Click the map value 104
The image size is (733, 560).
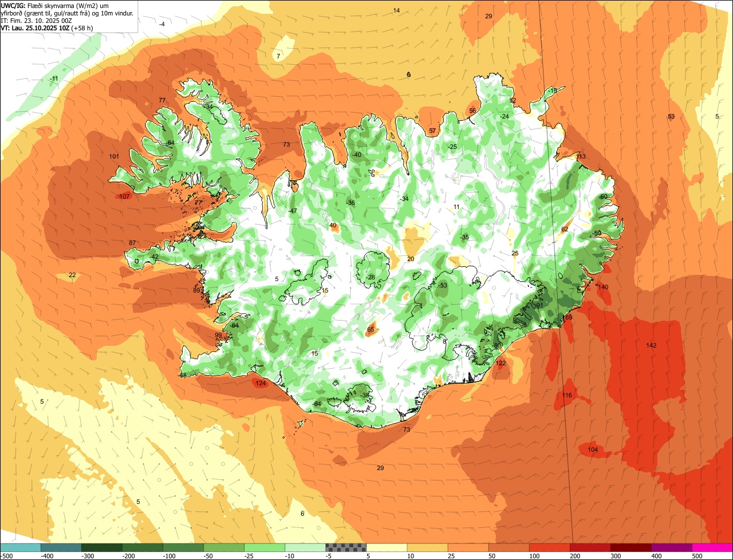click(x=593, y=450)
